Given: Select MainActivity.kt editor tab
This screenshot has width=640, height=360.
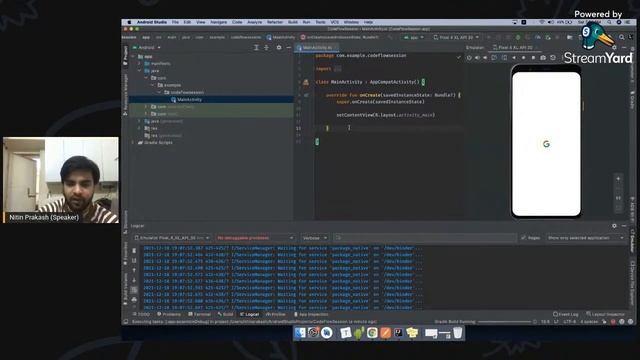Looking at the screenshot, I should click(x=317, y=48).
